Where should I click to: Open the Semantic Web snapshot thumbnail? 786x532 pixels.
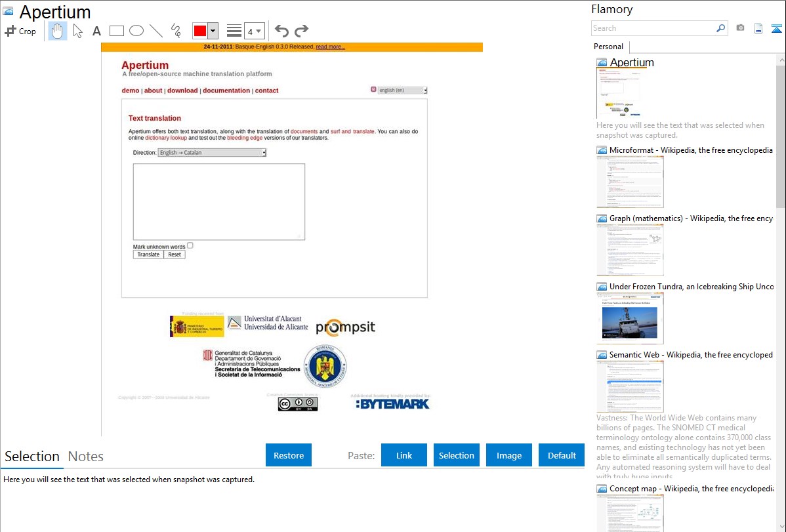[630, 386]
